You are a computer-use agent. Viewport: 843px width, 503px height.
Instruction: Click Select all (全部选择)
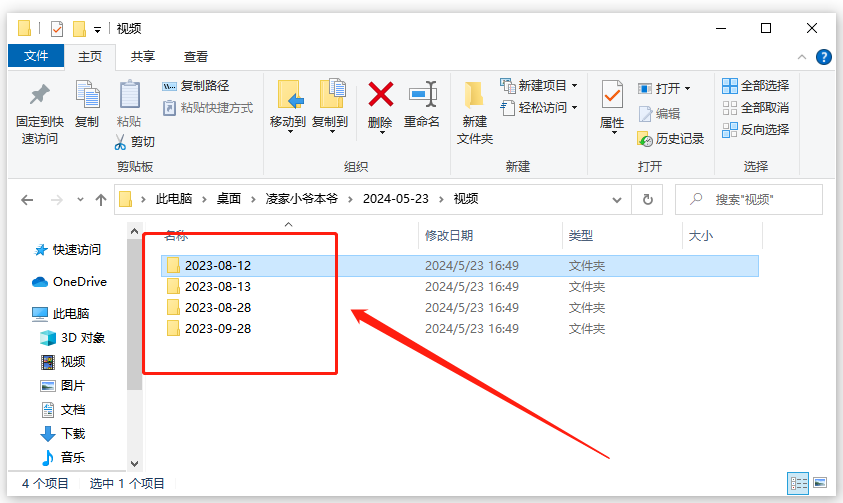coord(755,85)
